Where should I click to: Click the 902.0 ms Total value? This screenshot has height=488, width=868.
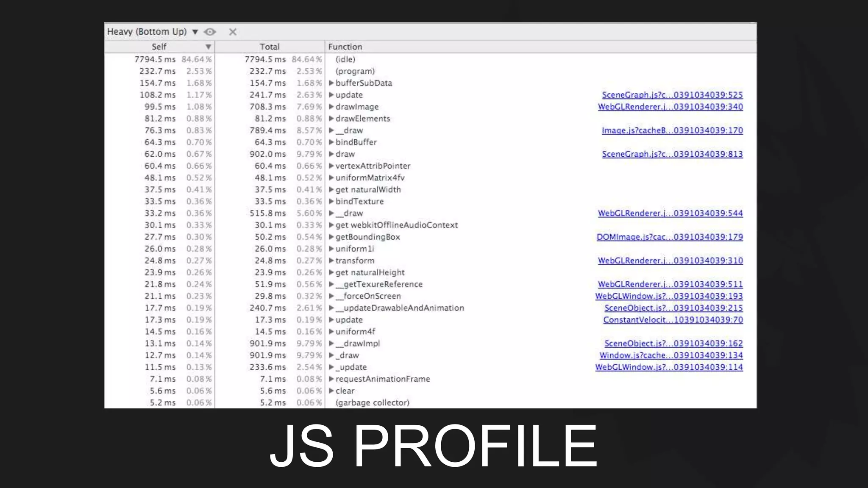267,154
